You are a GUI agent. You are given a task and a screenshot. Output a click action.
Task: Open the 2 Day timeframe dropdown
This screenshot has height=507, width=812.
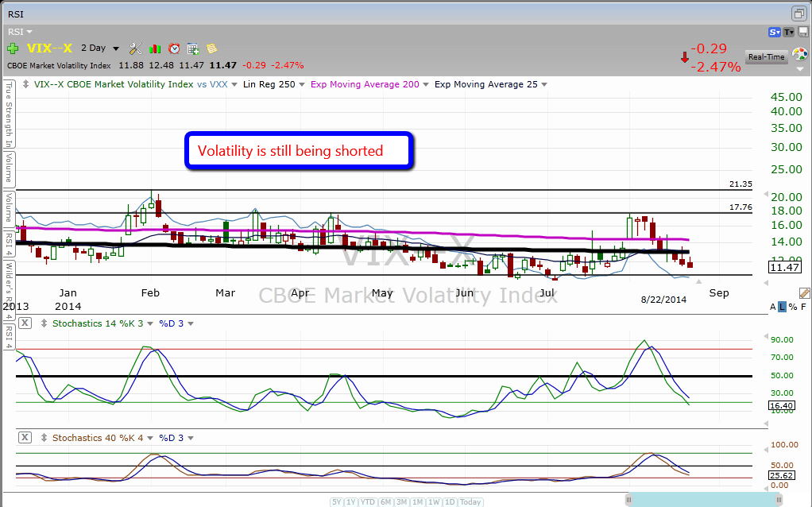(x=100, y=48)
